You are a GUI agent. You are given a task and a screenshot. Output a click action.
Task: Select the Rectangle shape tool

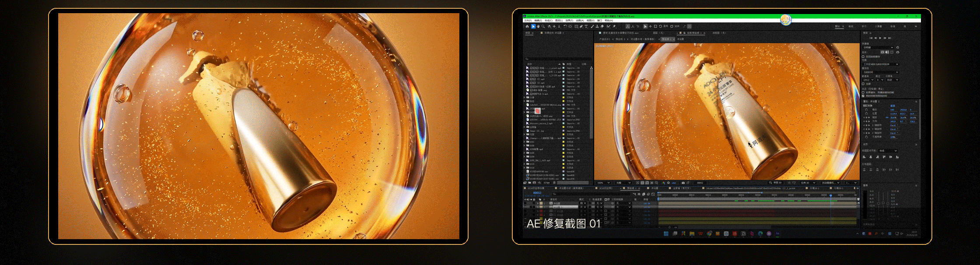point(576,26)
